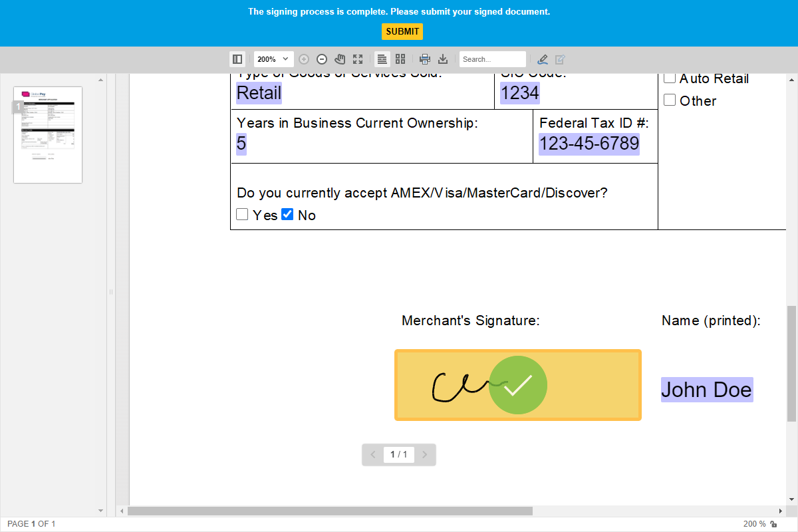Screen dimensions: 798x532
Task: Download the signed document
Action: [x=443, y=59]
